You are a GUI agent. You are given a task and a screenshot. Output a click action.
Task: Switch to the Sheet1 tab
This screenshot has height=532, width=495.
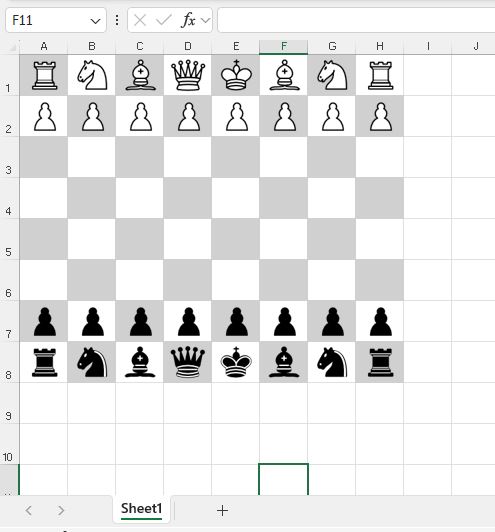(141, 509)
